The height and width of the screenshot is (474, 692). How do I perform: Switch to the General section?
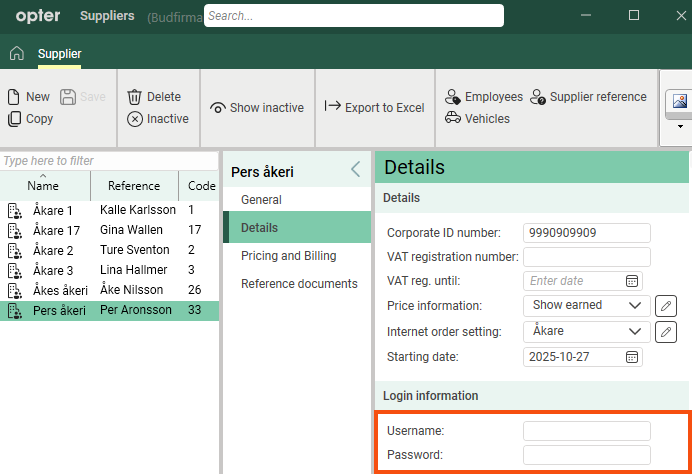coord(261,200)
